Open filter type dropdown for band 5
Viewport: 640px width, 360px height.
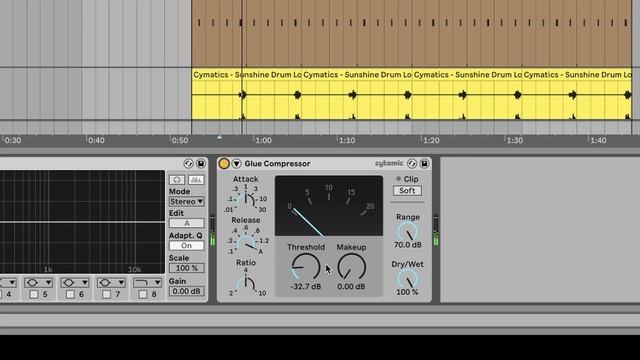(38, 282)
